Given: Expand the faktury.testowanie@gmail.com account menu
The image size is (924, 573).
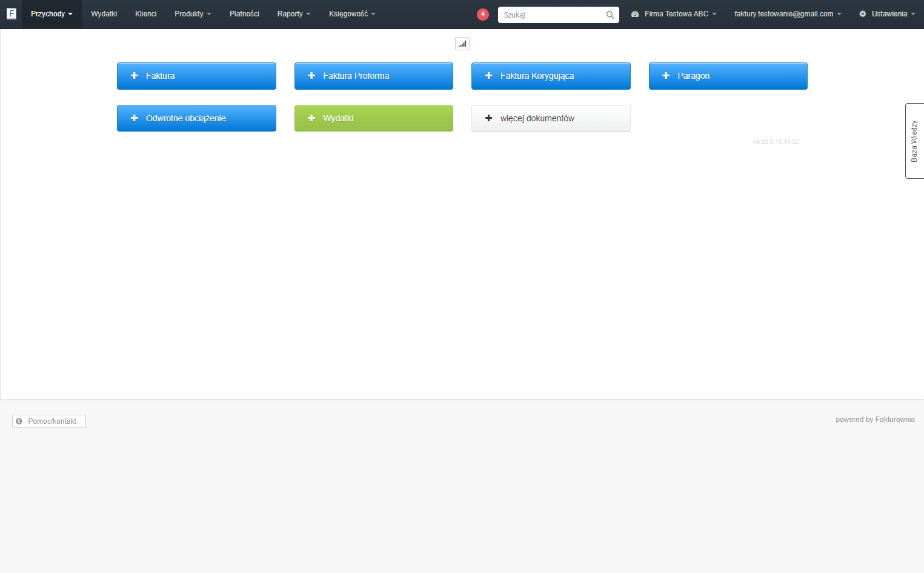Looking at the screenshot, I should coord(788,14).
